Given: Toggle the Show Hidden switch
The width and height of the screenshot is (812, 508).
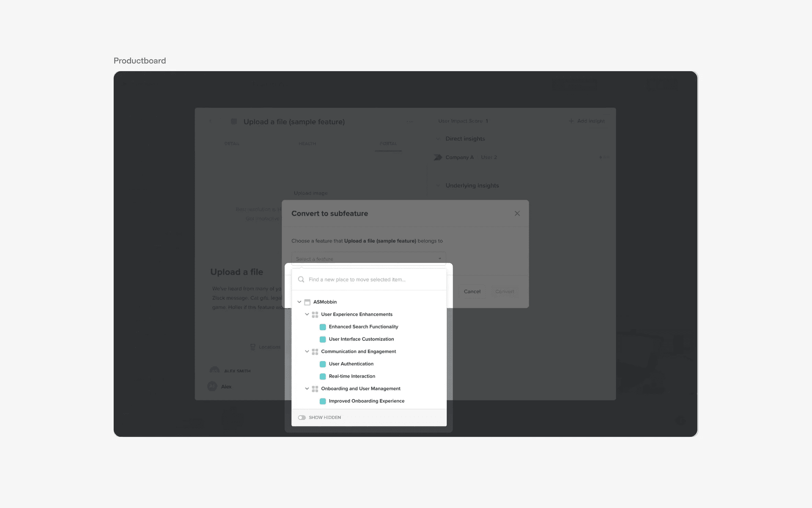Looking at the screenshot, I should [302, 417].
